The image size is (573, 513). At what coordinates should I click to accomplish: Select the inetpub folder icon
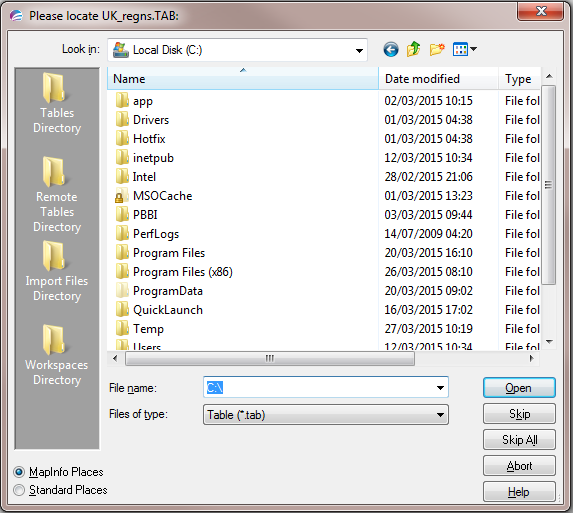tap(122, 157)
